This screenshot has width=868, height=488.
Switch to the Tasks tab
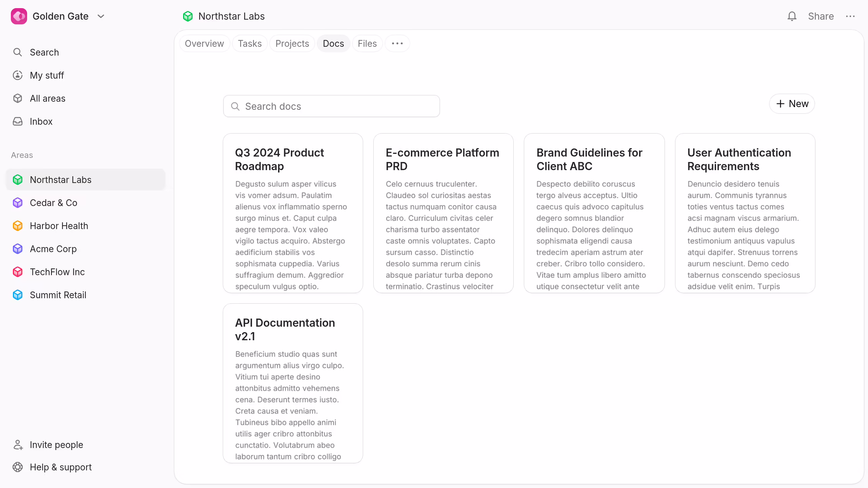[250, 43]
